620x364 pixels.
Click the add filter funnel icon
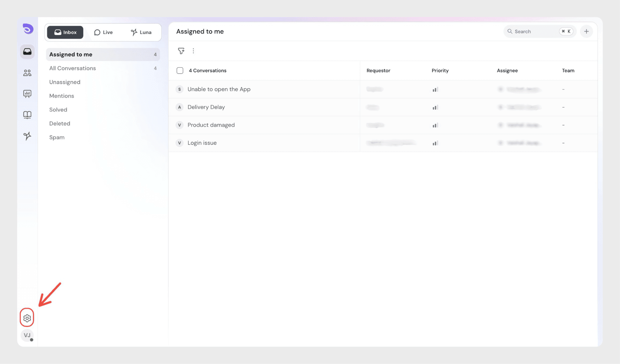pos(181,51)
